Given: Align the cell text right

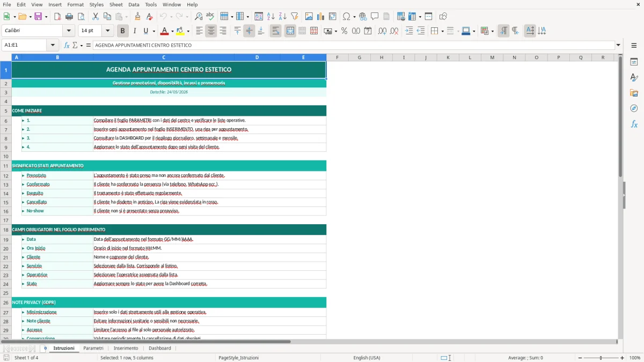Looking at the screenshot, I should (223, 31).
